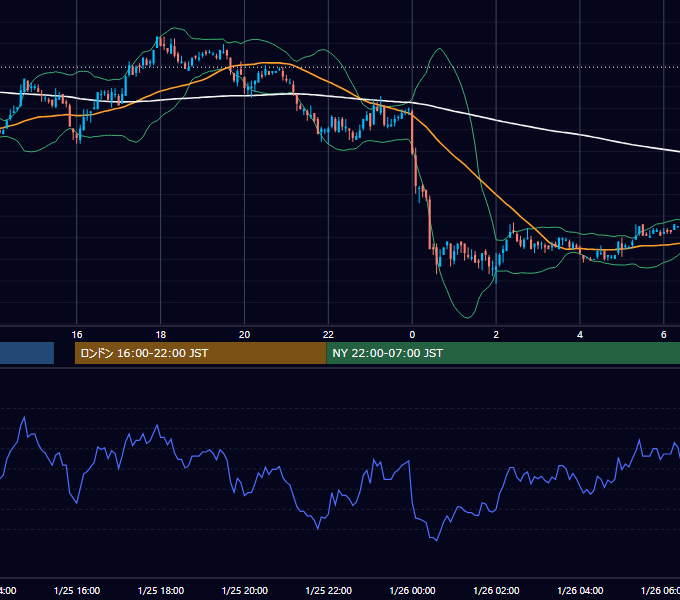Click the 1/25 18:00 time label

coord(161,590)
